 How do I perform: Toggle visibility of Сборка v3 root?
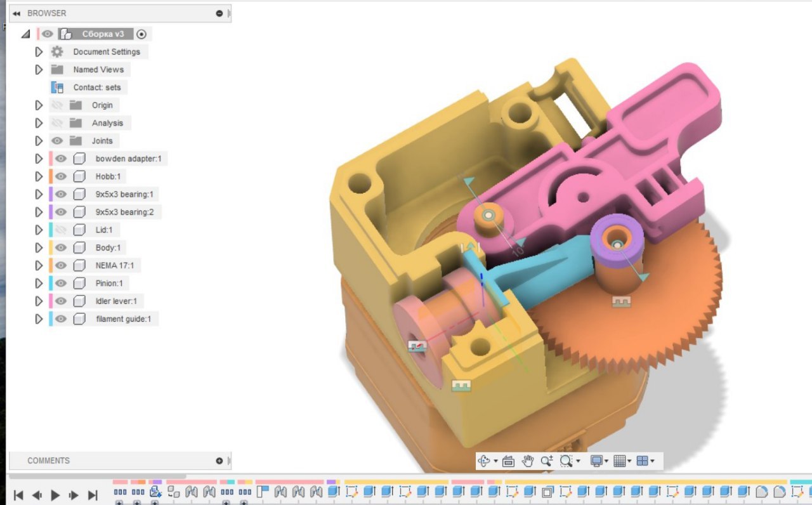pyautogui.click(x=48, y=34)
